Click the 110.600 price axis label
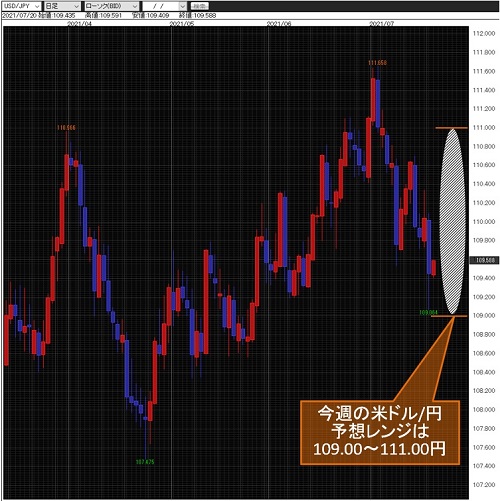Image resolution: width=500 pixels, height=501 pixels. click(x=484, y=165)
